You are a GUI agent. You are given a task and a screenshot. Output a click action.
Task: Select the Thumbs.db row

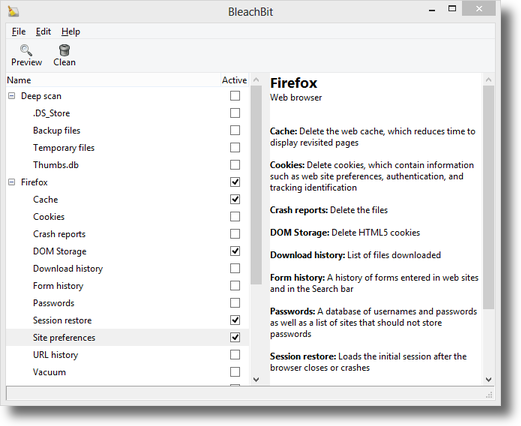[x=127, y=165]
